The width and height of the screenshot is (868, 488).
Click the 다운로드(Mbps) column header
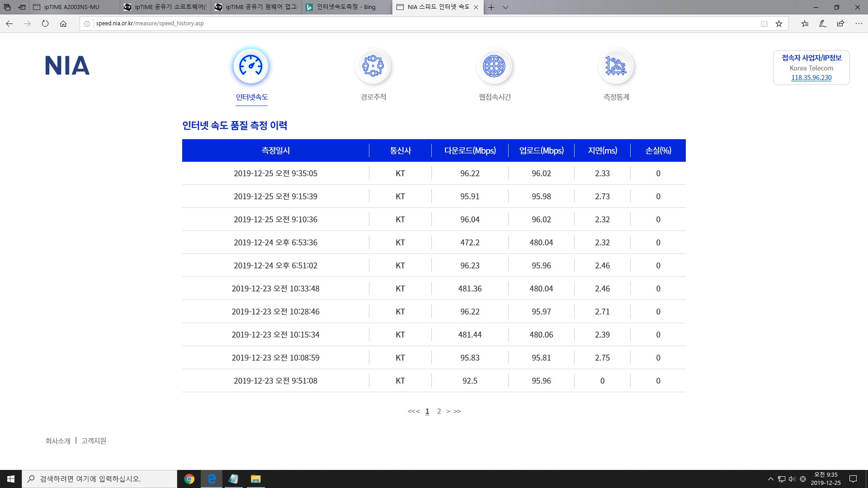pos(470,150)
